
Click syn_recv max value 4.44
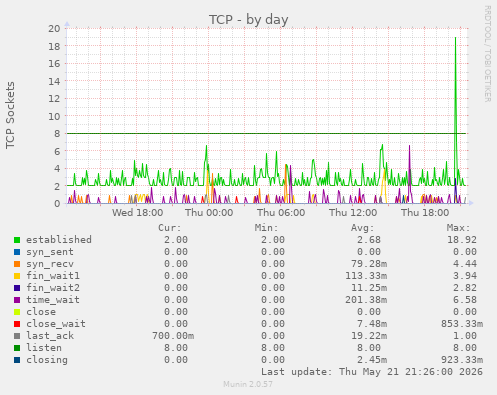coord(465,264)
